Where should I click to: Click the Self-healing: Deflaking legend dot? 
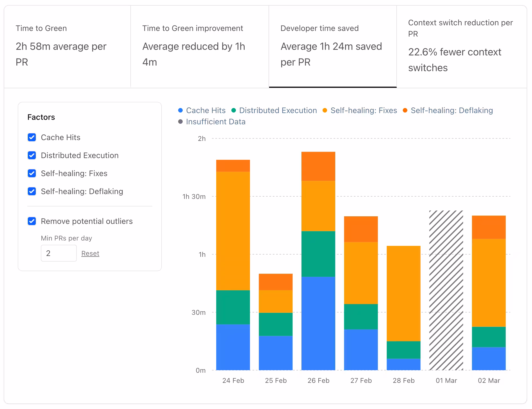point(405,110)
